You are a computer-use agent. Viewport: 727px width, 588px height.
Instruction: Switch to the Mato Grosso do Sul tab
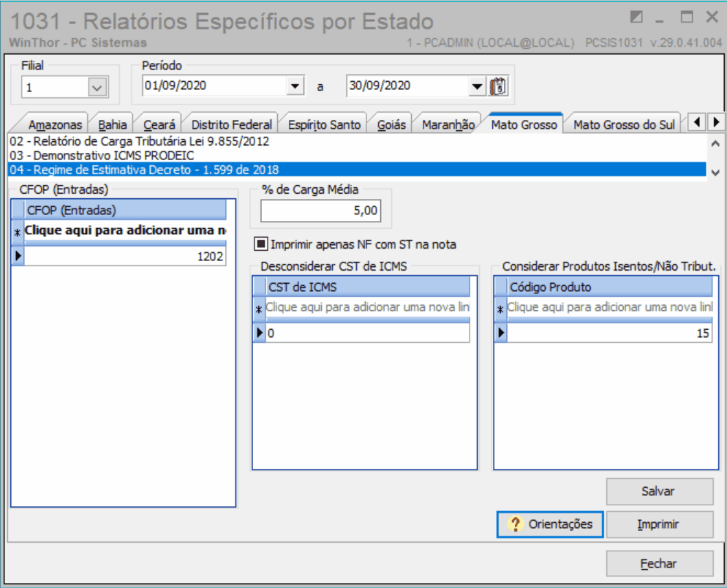point(624,125)
